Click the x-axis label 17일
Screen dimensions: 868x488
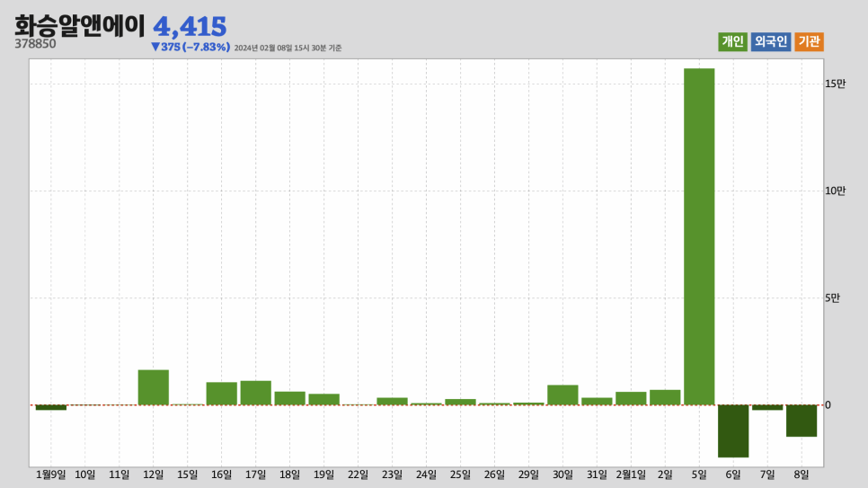(x=256, y=475)
